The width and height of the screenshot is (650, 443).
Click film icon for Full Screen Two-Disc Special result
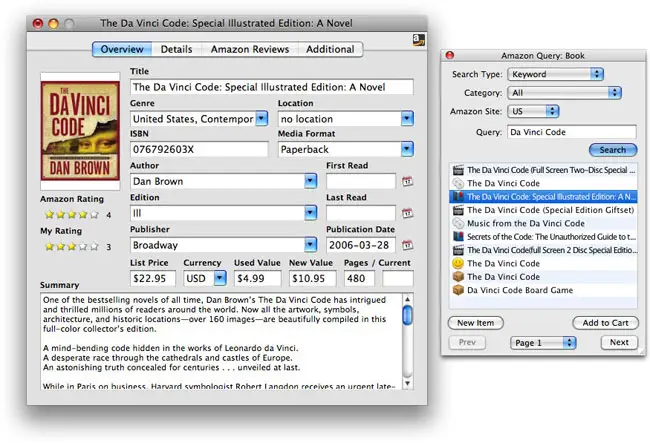coord(458,170)
